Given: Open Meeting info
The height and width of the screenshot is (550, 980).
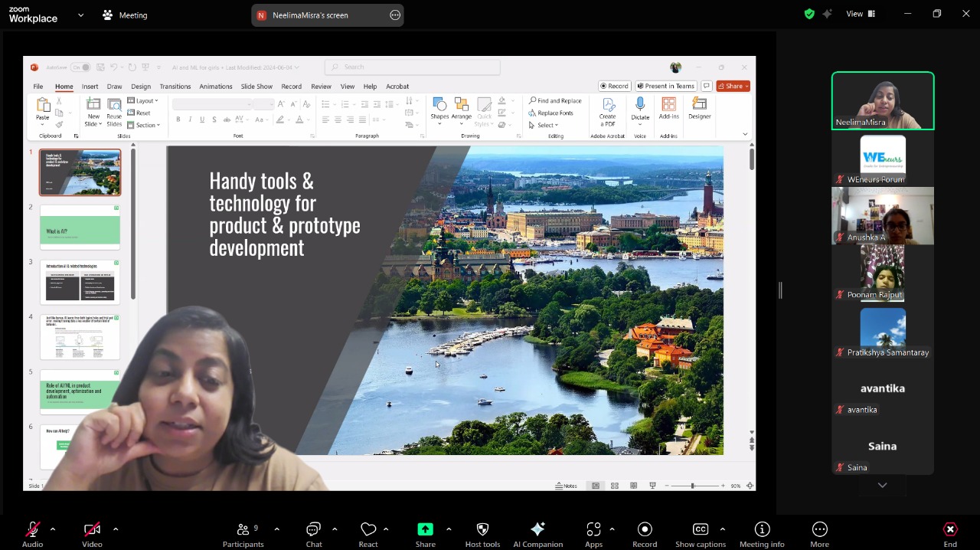Looking at the screenshot, I should click(x=762, y=534).
